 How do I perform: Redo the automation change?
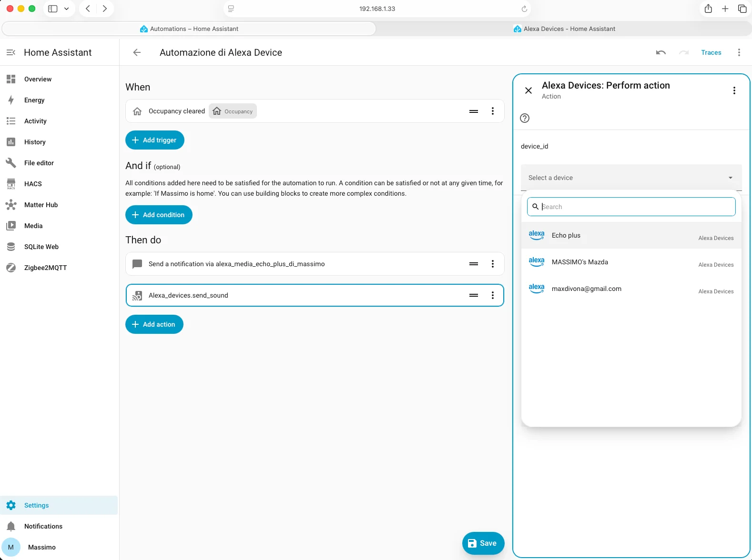(x=684, y=52)
